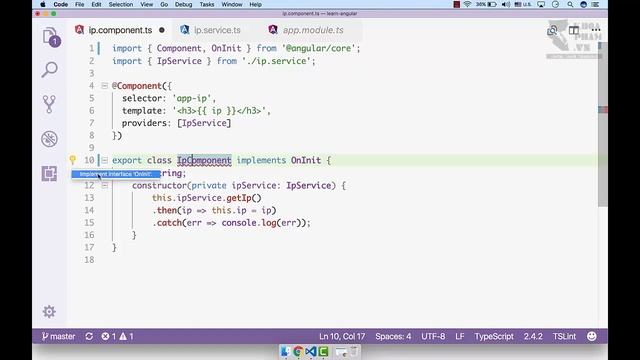The height and width of the screenshot is (360, 640).
Task: Open Camtasia from the Dock
Action: [x=323, y=351]
